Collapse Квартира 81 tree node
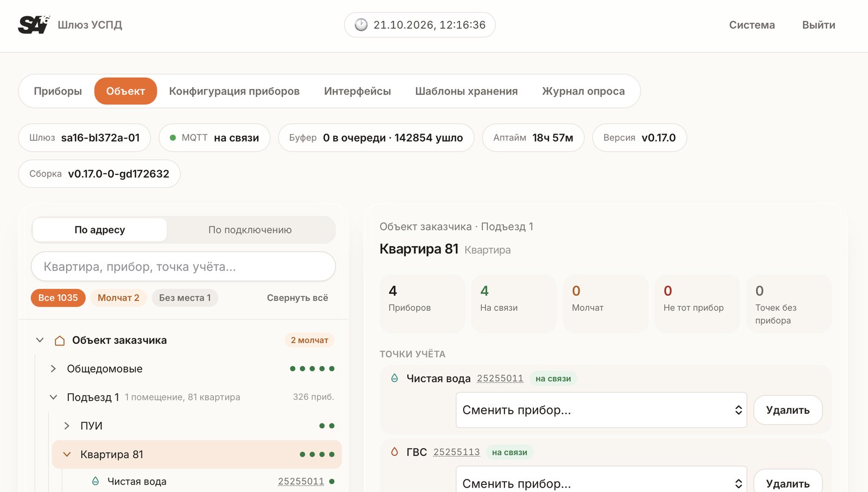868x492 pixels. point(67,455)
